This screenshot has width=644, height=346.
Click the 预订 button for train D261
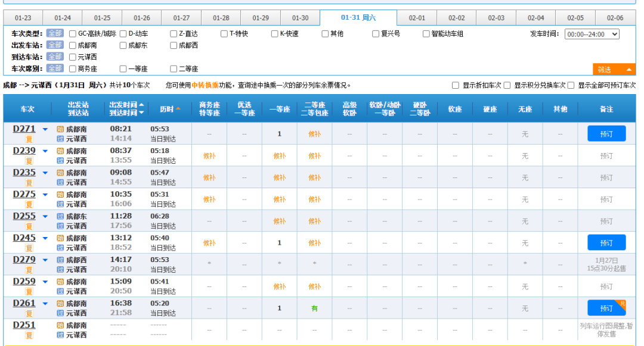606,308
